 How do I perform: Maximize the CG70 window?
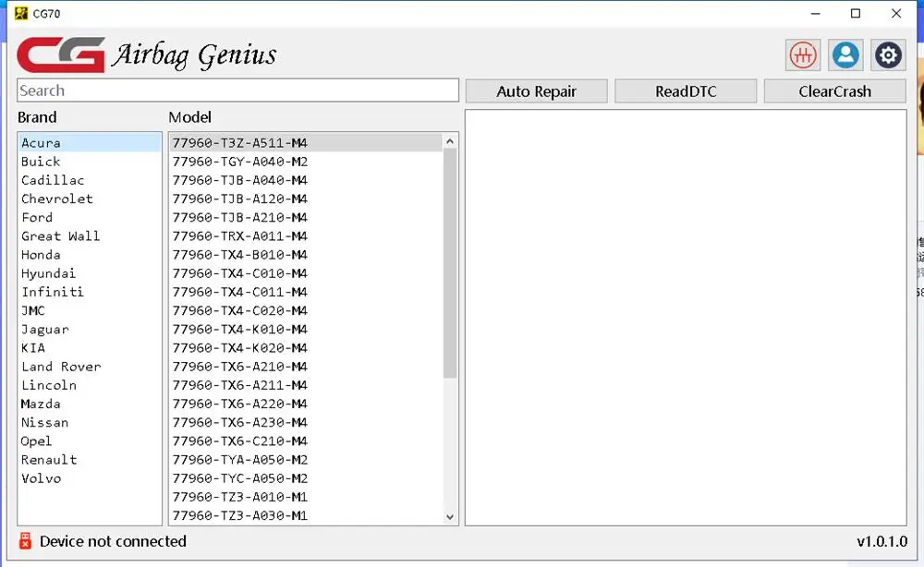(856, 13)
